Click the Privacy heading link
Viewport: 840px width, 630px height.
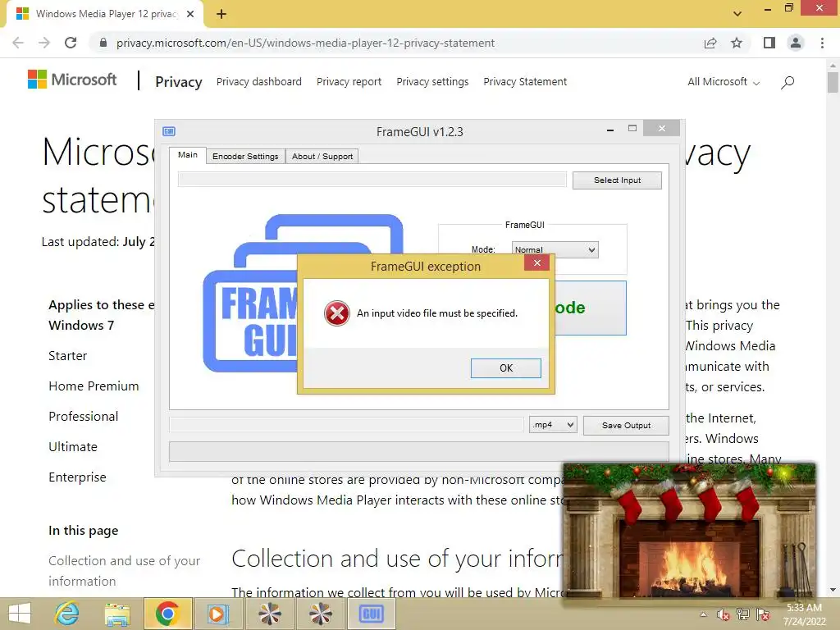[178, 81]
